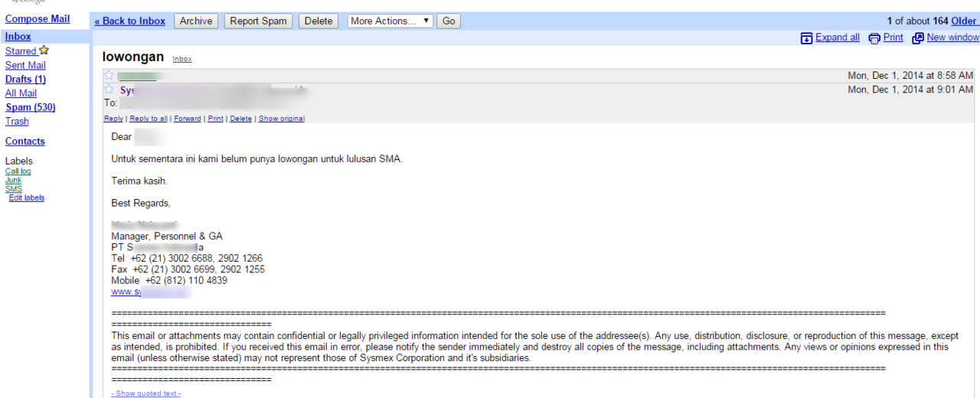Expand the hidden quoted text
This screenshot has width=980, height=398.
[x=145, y=393]
